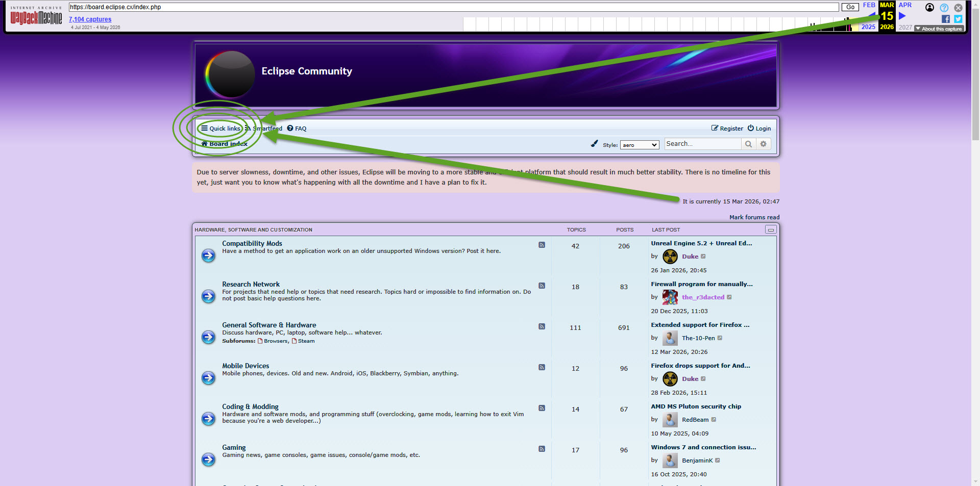Collapse the Hardware, Software and Customization category
The image size is (980, 486).
[771, 229]
